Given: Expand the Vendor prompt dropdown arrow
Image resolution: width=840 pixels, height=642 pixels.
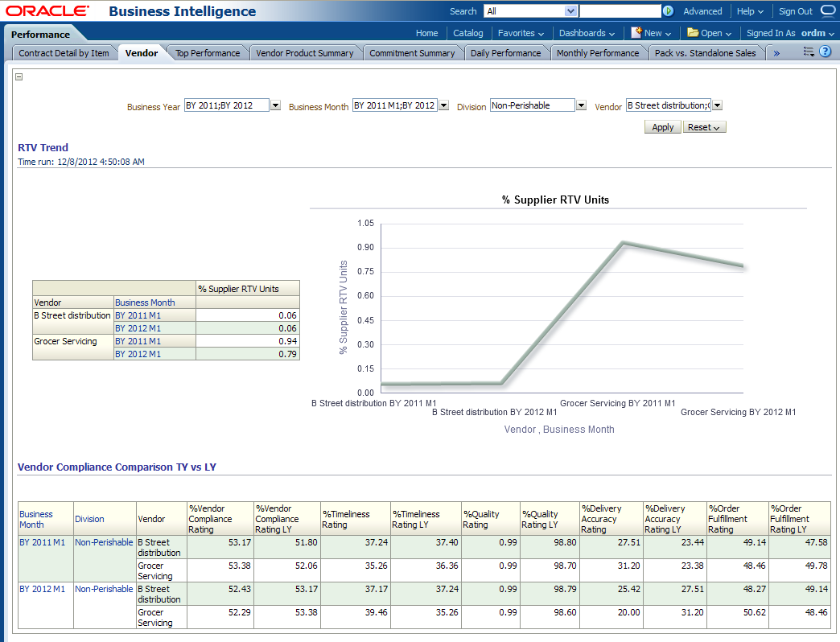Looking at the screenshot, I should point(717,105).
